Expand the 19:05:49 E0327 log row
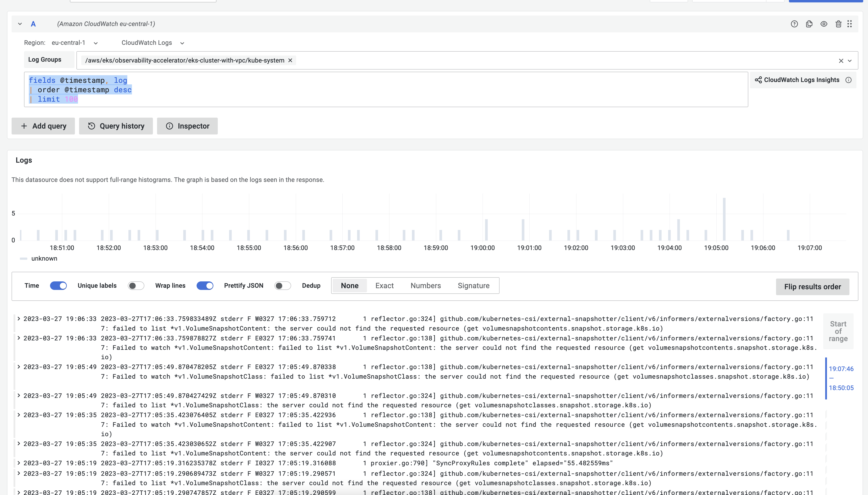This screenshot has height=495, width=868. tap(19, 366)
